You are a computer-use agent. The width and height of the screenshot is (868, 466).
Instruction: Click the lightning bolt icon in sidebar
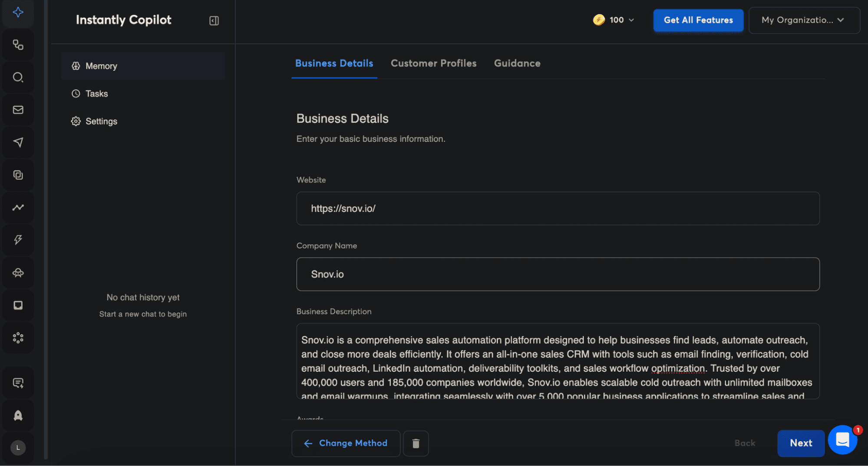pos(18,240)
